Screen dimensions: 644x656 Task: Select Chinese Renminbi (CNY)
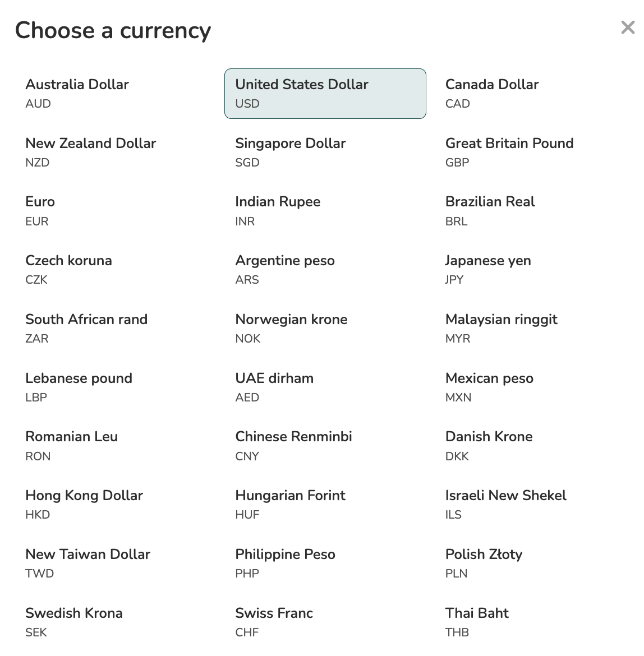pyautogui.click(x=293, y=446)
